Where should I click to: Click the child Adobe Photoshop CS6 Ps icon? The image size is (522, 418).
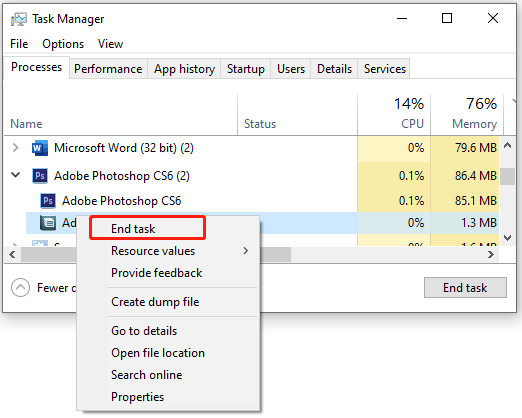pyautogui.click(x=48, y=201)
